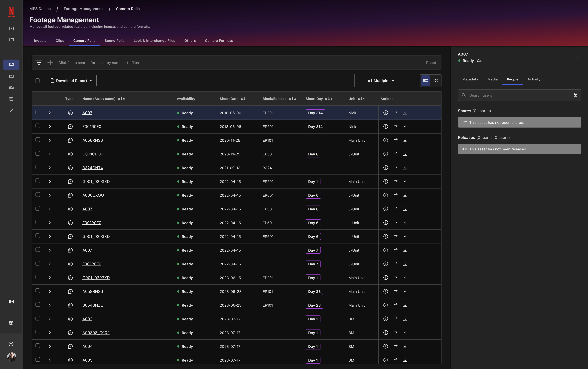Download the F001R0E0 asset
This screenshot has width=588, height=369.
(x=405, y=126)
